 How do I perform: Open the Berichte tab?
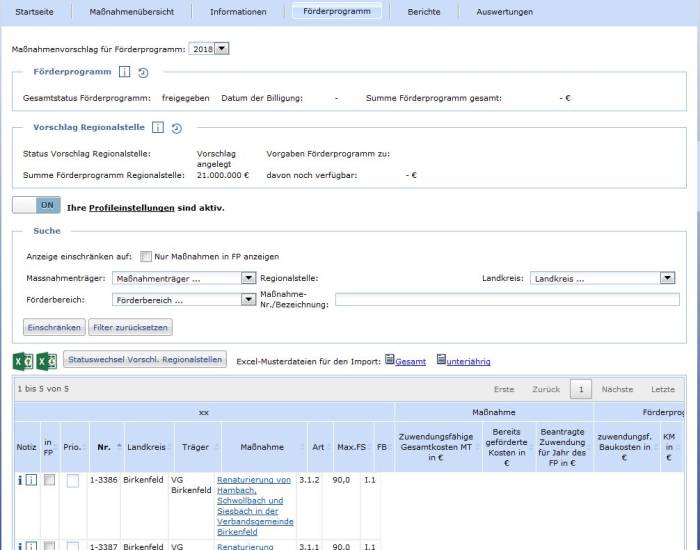[424, 12]
